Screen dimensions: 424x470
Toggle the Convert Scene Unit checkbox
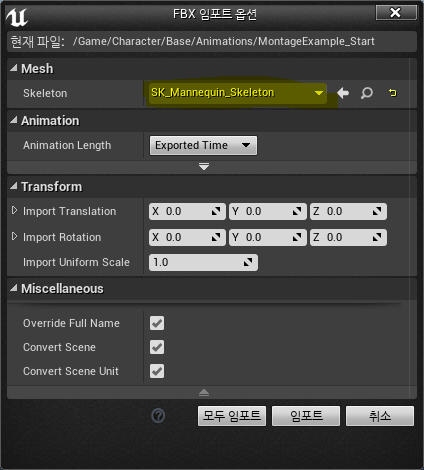(x=157, y=371)
